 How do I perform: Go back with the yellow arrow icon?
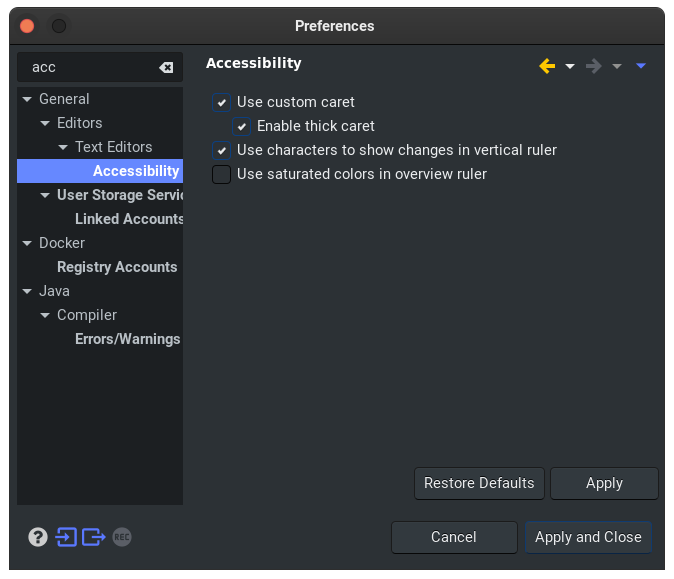pyautogui.click(x=547, y=66)
